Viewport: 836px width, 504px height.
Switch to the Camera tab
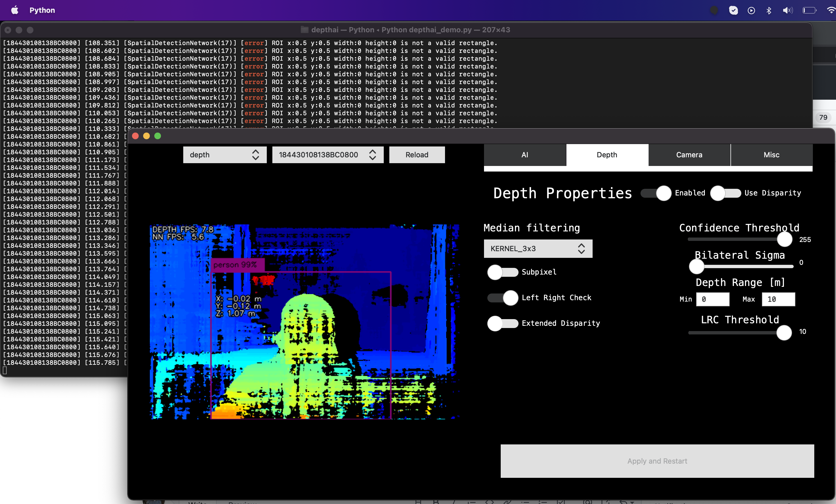click(x=689, y=155)
